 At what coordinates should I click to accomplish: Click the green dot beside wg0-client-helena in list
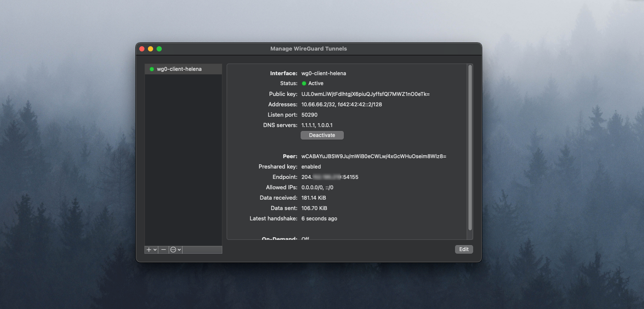(x=152, y=69)
